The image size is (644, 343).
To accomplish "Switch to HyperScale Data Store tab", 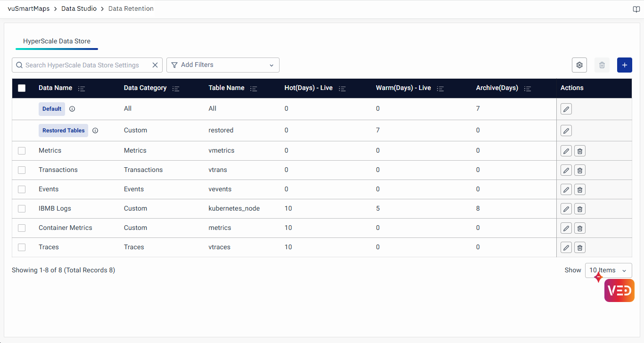I will click(57, 41).
